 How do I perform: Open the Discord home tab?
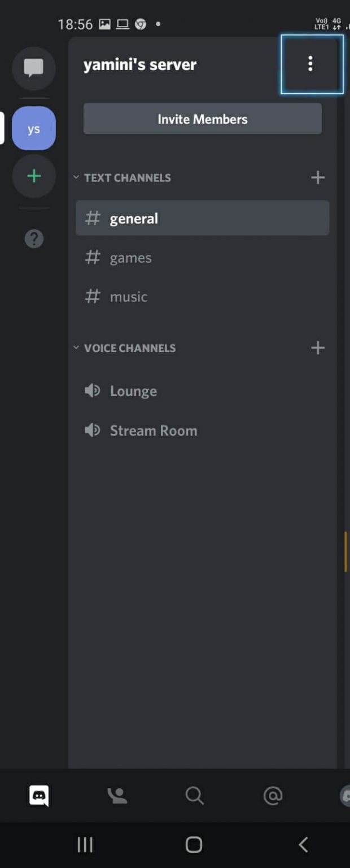39,796
